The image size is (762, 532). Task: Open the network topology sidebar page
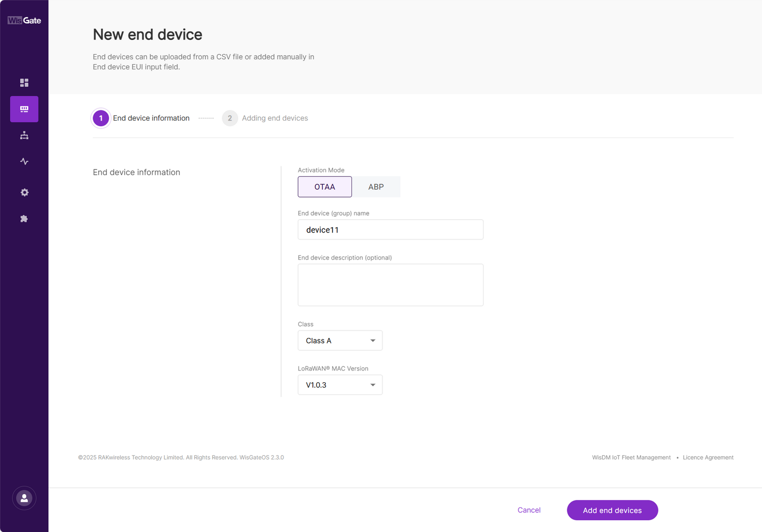point(24,135)
